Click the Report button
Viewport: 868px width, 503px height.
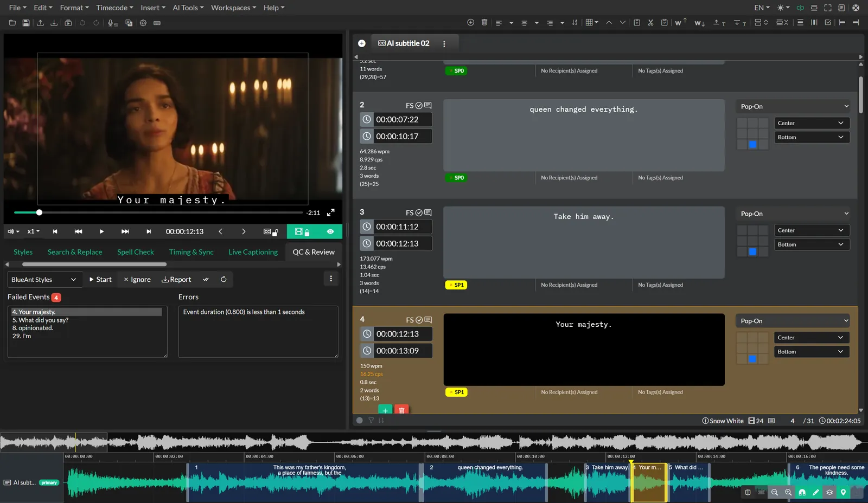tap(176, 279)
